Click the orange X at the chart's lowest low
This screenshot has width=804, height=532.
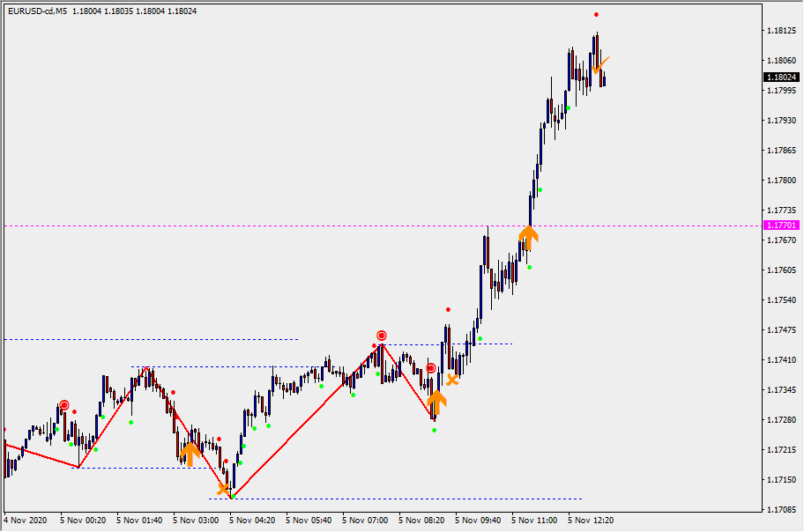(x=224, y=488)
